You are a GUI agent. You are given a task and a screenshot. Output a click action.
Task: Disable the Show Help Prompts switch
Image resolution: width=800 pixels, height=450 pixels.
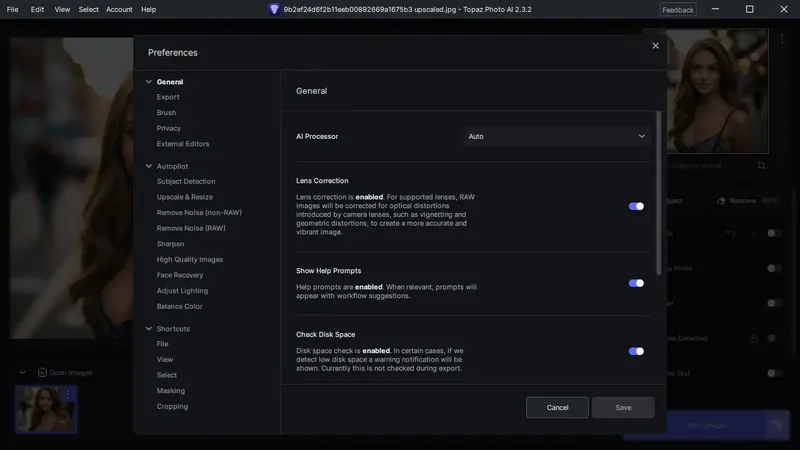[x=636, y=283]
